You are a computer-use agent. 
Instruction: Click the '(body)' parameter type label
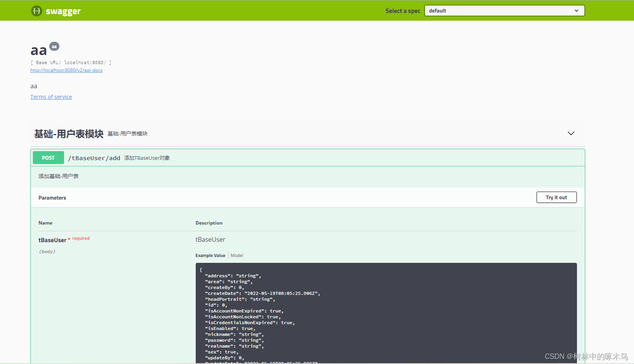(x=47, y=252)
